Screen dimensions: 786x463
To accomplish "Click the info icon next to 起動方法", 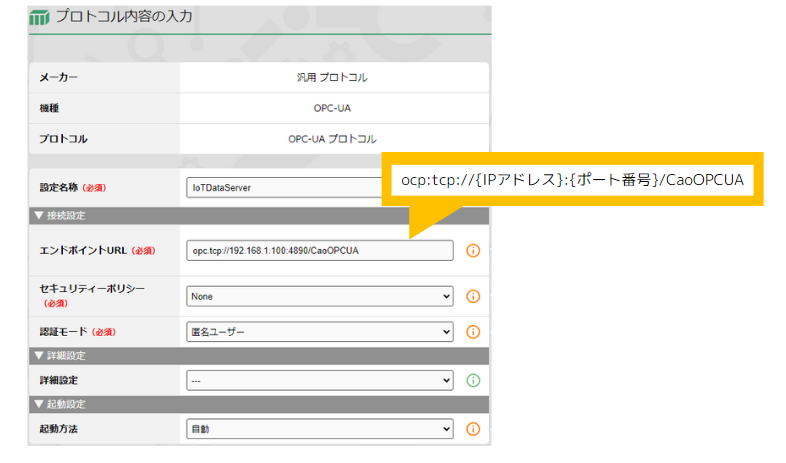I will [x=473, y=429].
